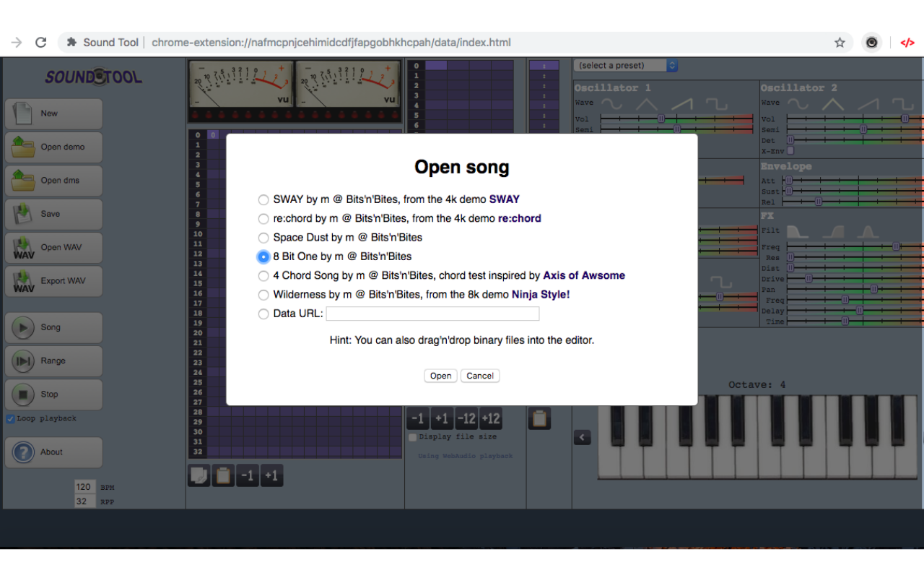Enable the Display file size checkbox
Screen dimensions: 924x578
(412, 437)
